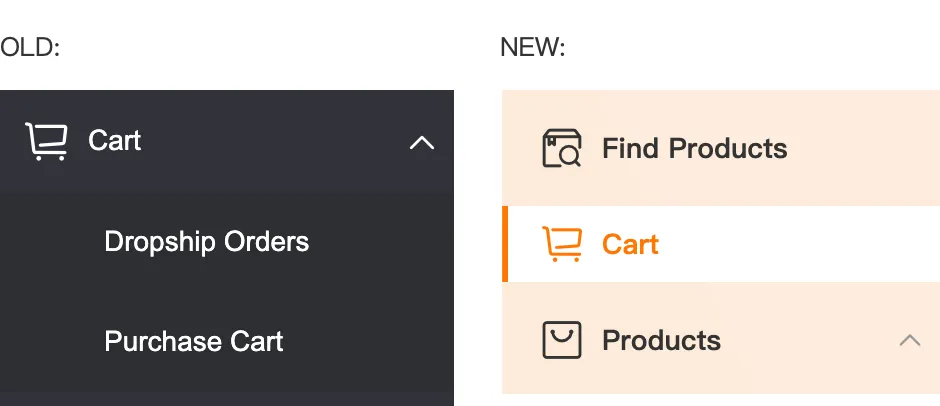Open the Purchase Cart submenu item

(x=194, y=341)
